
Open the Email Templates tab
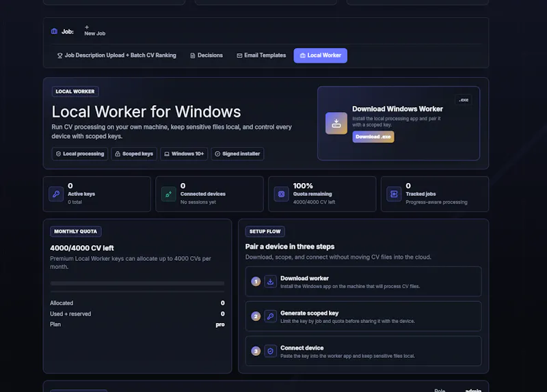(261, 55)
